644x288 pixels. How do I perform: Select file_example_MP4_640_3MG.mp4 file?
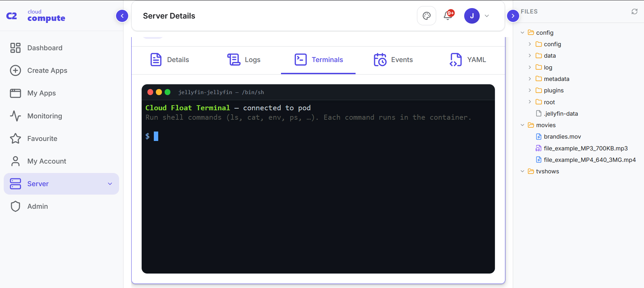[590, 160]
